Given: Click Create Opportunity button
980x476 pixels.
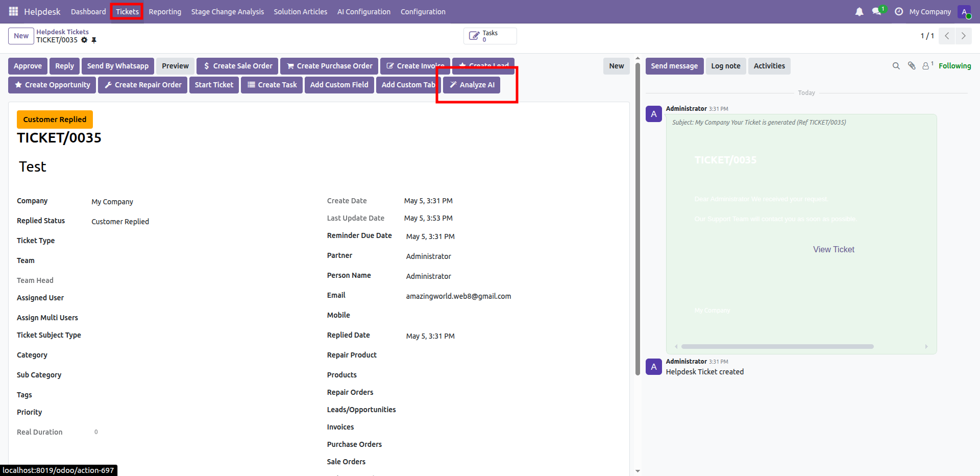Looking at the screenshot, I should point(52,85).
